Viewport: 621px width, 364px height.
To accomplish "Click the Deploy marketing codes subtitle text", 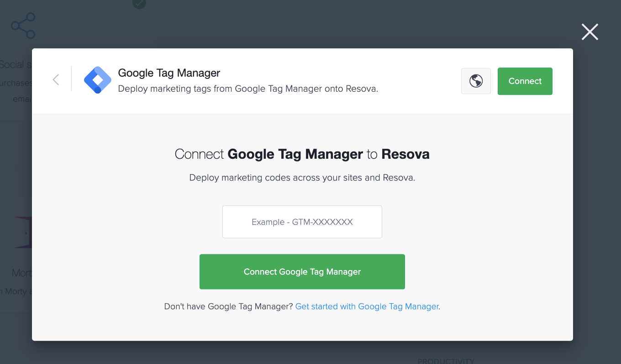I will point(302,177).
